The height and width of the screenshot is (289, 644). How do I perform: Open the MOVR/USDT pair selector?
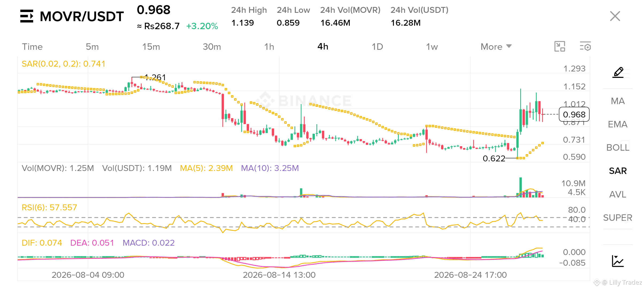82,17
